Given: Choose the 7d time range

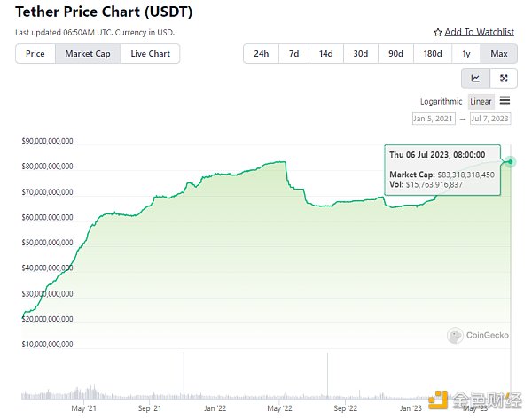Looking at the screenshot, I should pos(293,53).
